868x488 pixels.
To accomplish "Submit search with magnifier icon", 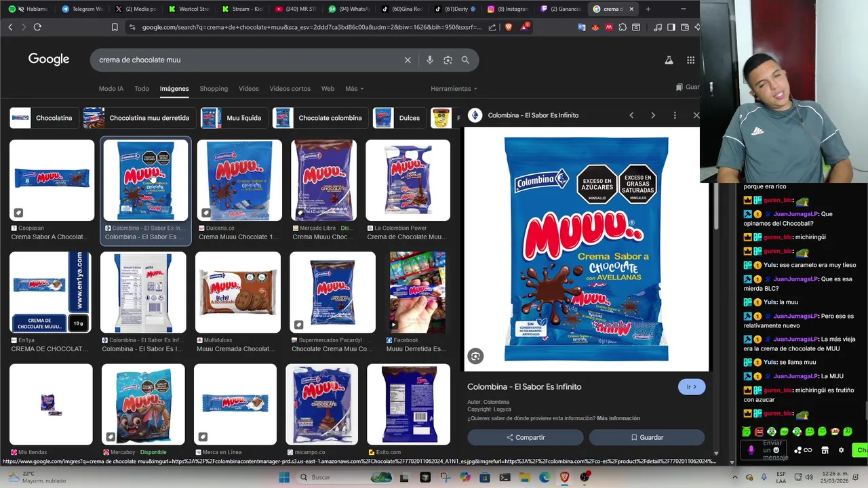I will (x=465, y=60).
